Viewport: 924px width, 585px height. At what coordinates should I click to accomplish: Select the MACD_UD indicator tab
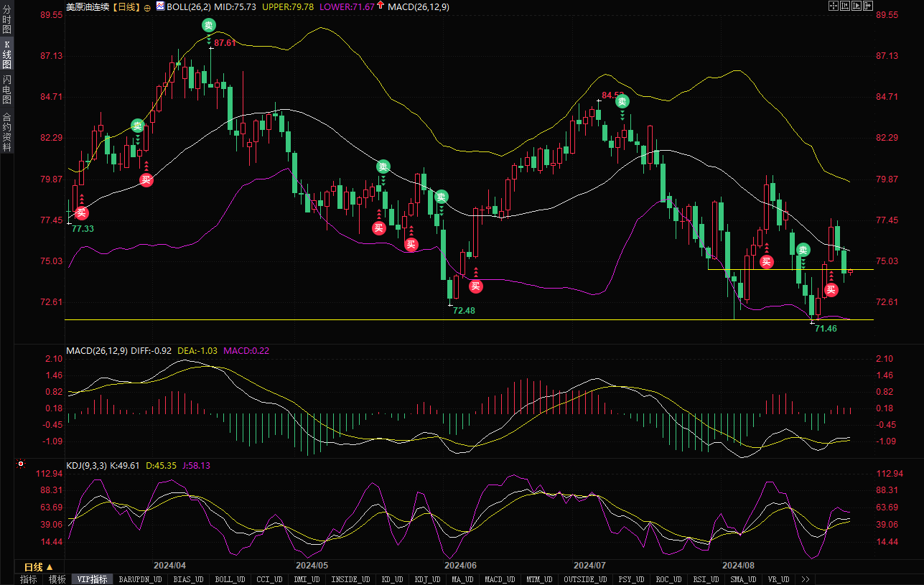(500, 579)
